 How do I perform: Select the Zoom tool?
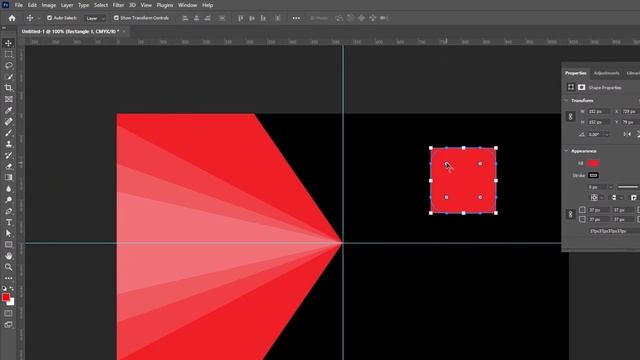coord(8,267)
